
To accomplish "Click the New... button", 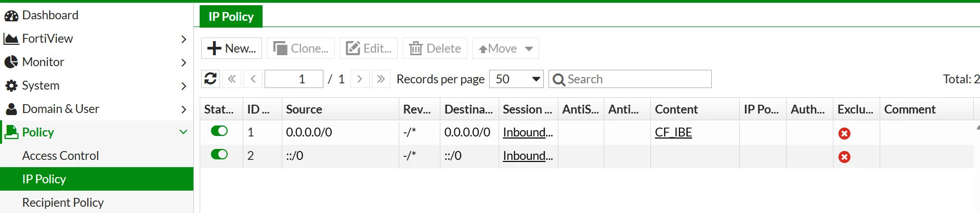I will pyautogui.click(x=231, y=48).
